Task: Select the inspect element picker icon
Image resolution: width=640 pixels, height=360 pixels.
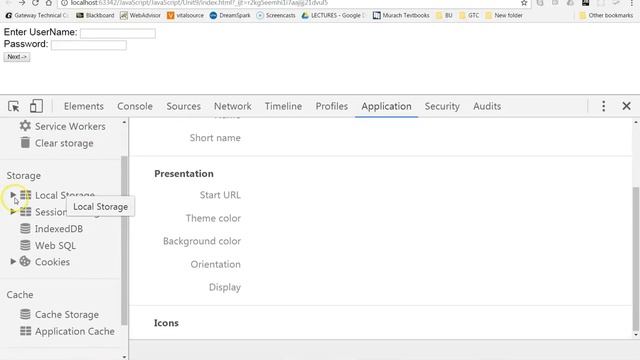Action: point(13,106)
